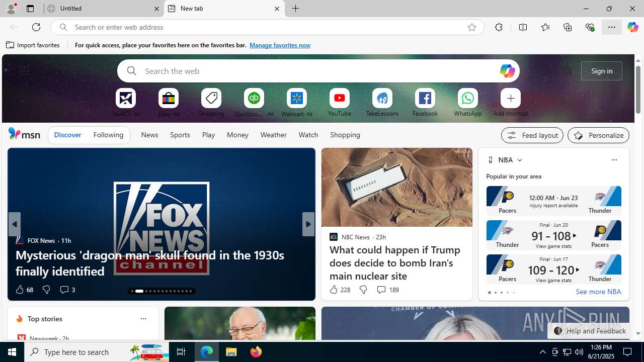Open Settings and more menu

pyautogui.click(x=612, y=27)
